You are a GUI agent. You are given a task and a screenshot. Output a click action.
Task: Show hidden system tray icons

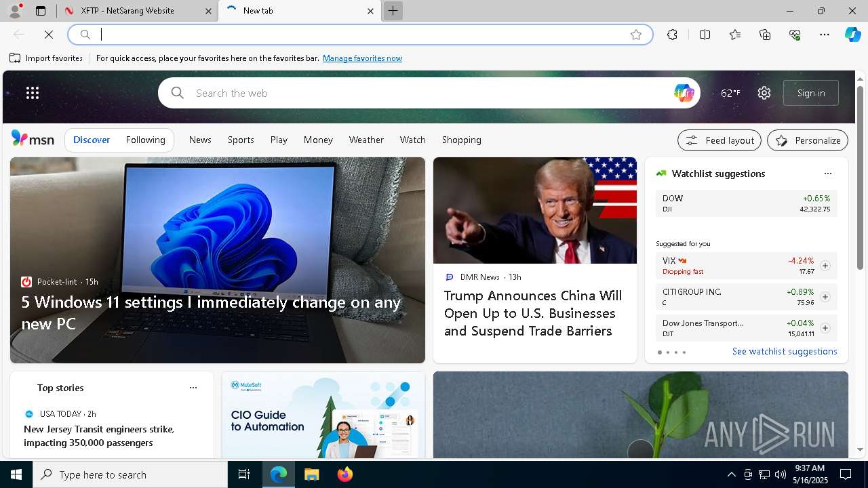(x=732, y=474)
